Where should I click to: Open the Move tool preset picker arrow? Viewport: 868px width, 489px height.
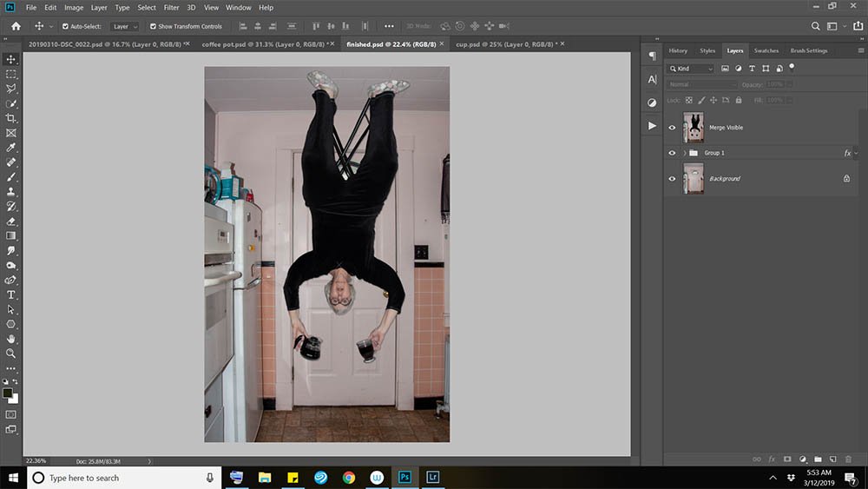(51, 26)
